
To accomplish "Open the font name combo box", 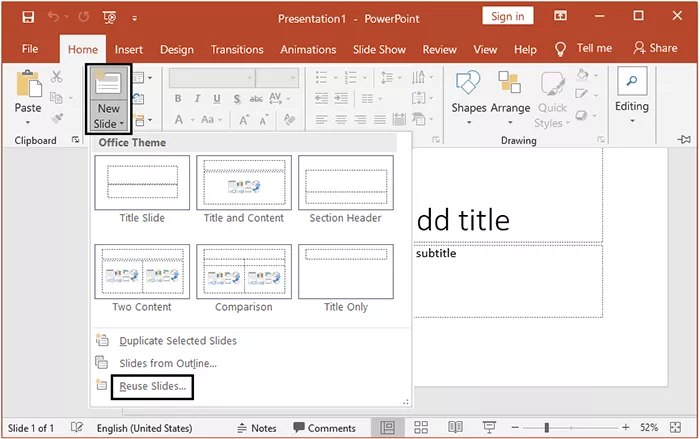I will [x=212, y=78].
